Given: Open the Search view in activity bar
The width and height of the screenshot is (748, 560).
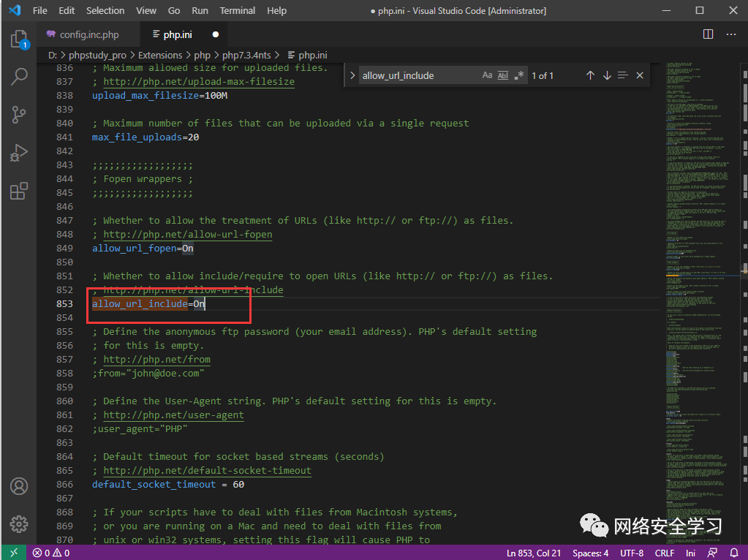Looking at the screenshot, I should (x=19, y=76).
